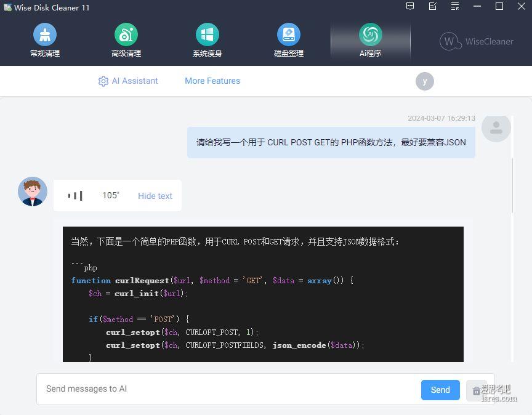
Task: Click the AI assistant cartoon avatar
Action: 33,191
